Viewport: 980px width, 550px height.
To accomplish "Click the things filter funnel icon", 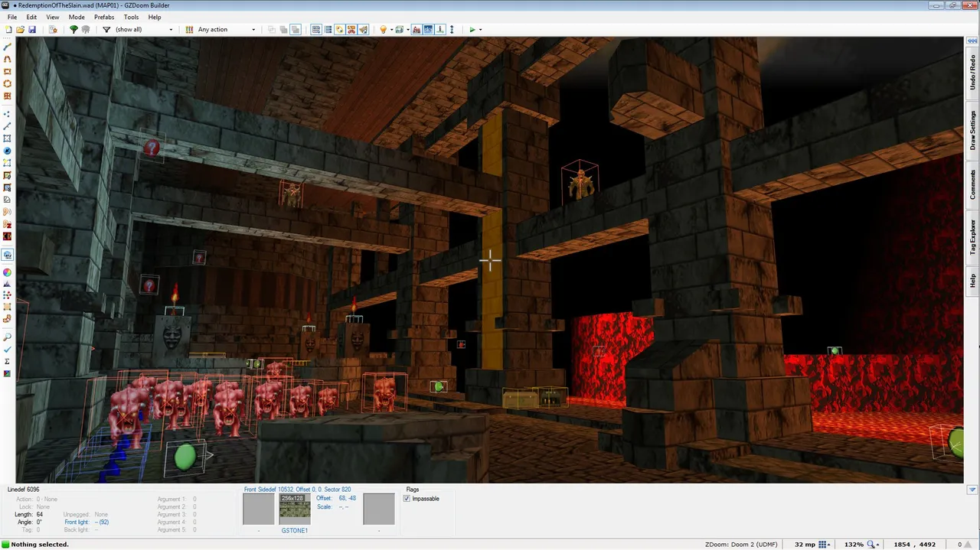I will click(x=106, y=30).
